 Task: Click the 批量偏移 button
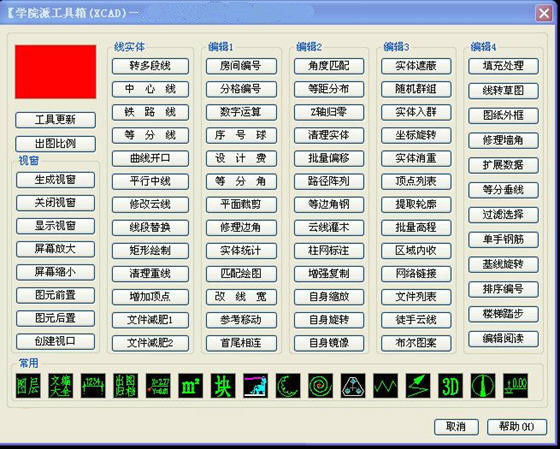tap(329, 158)
